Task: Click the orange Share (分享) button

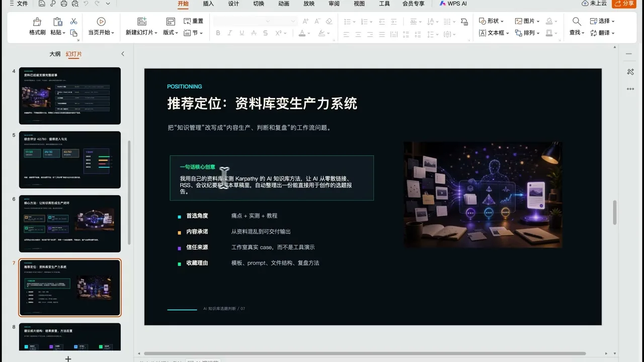Action: (624, 4)
